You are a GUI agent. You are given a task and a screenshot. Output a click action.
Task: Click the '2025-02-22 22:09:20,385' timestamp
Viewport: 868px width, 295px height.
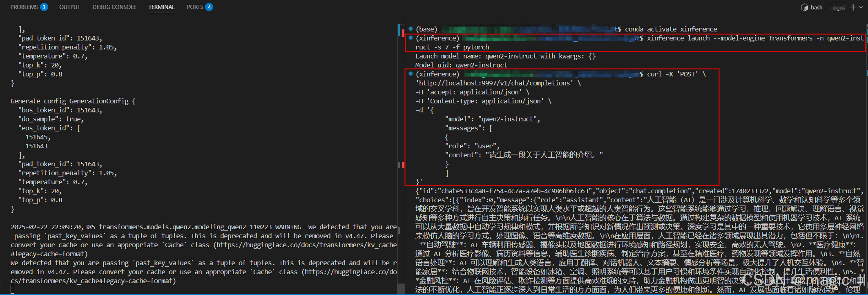(x=53, y=227)
